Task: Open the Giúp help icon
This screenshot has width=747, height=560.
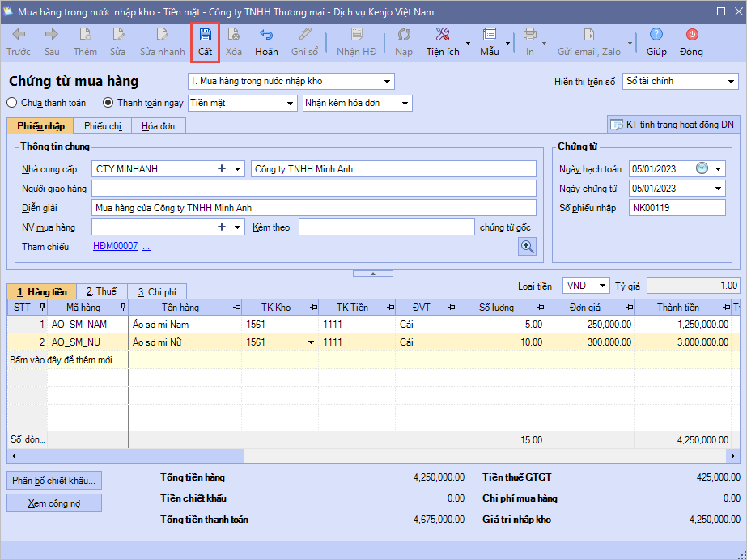Action: [656, 35]
